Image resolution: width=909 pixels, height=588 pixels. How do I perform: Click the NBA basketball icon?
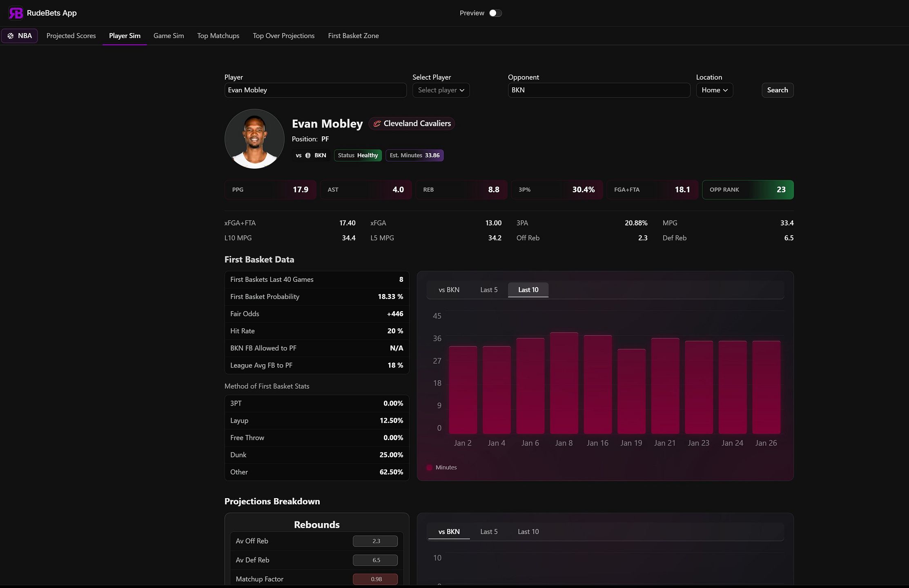pyautogui.click(x=11, y=36)
